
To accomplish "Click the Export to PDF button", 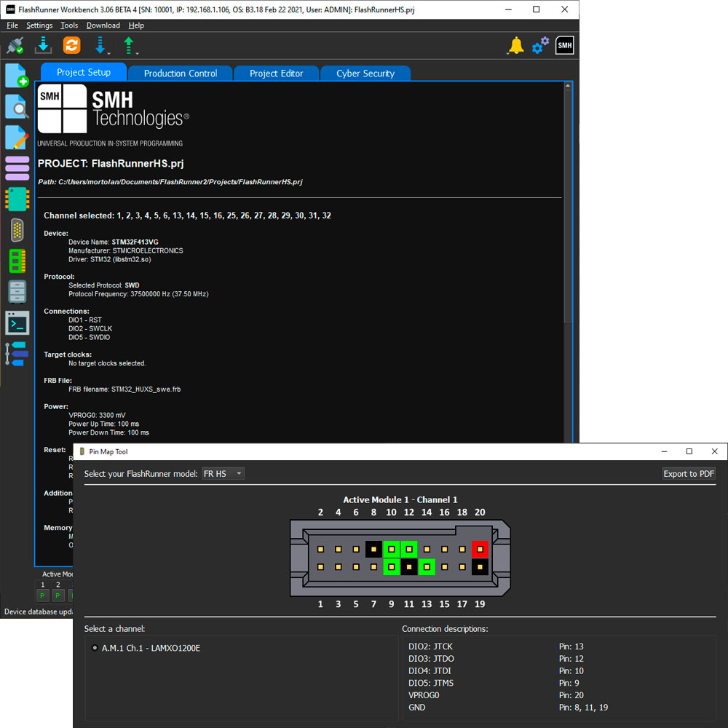I will (x=689, y=474).
